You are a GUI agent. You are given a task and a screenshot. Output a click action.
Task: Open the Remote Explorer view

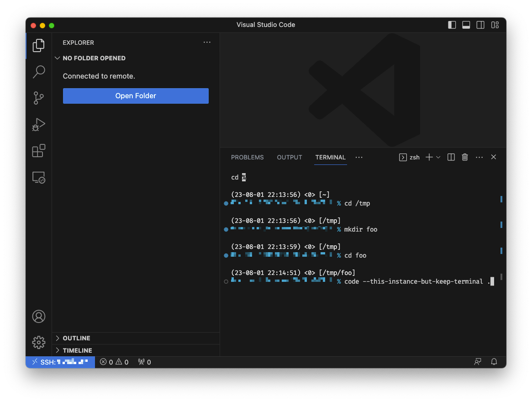click(x=39, y=177)
